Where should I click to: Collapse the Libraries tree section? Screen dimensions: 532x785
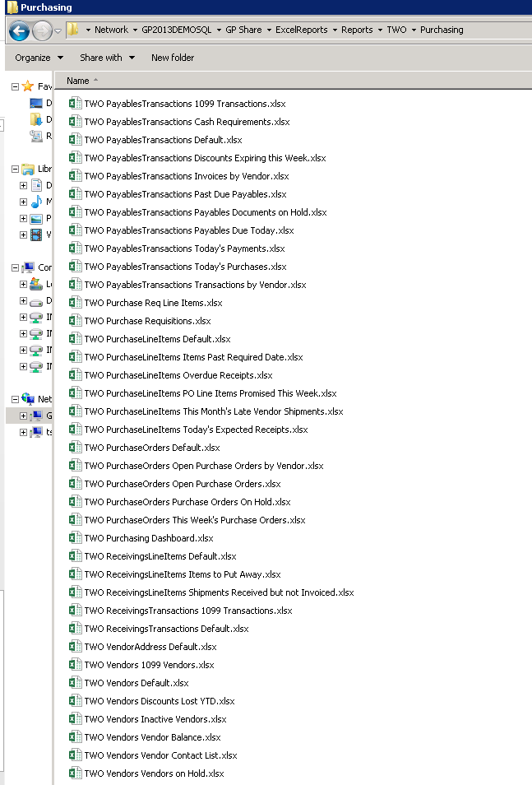coord(15,169)
